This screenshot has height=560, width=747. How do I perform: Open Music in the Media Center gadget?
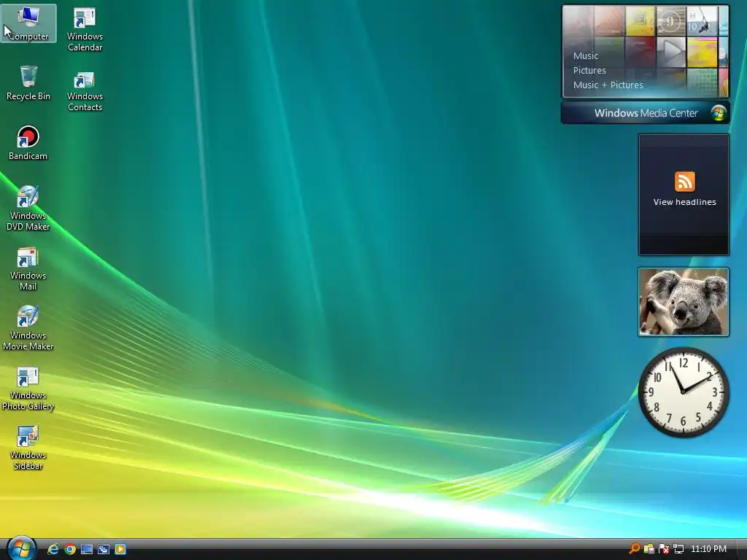pos(586,55)
